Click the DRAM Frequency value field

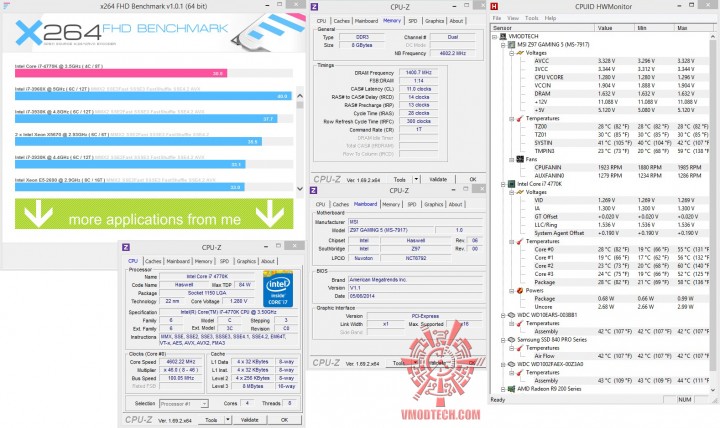[418, 73]
